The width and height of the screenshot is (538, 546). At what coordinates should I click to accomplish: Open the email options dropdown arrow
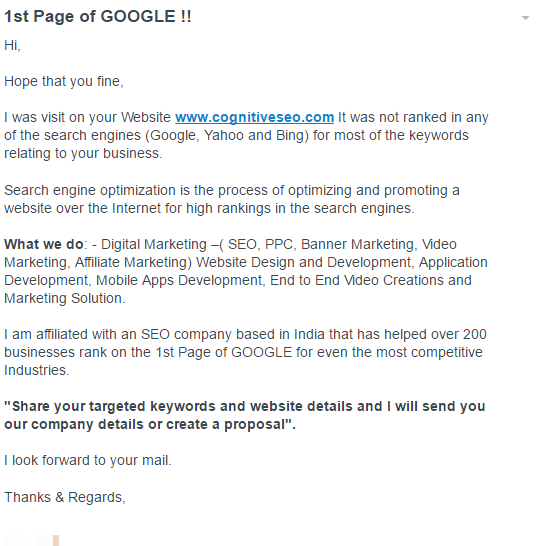[525, 18]
